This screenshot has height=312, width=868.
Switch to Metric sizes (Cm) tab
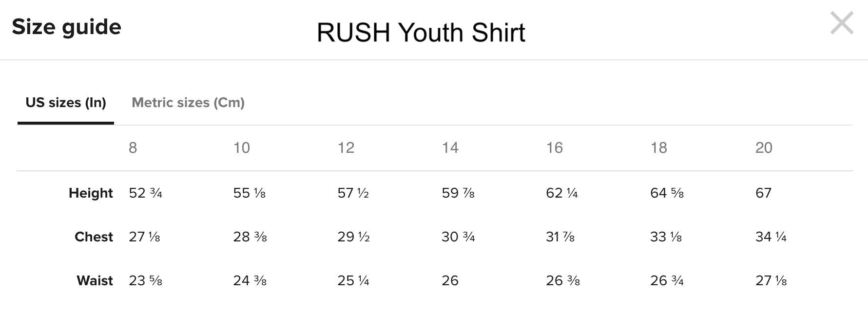(188, 103)
